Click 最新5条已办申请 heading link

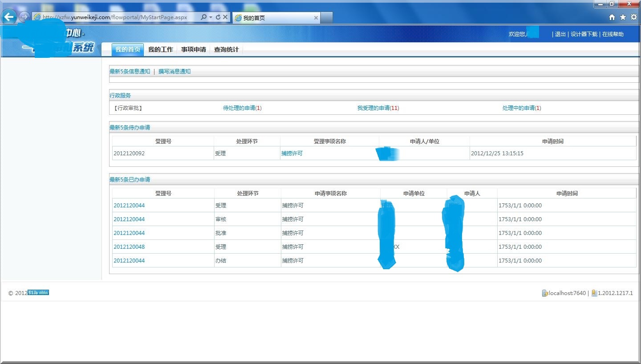[130, 180]
